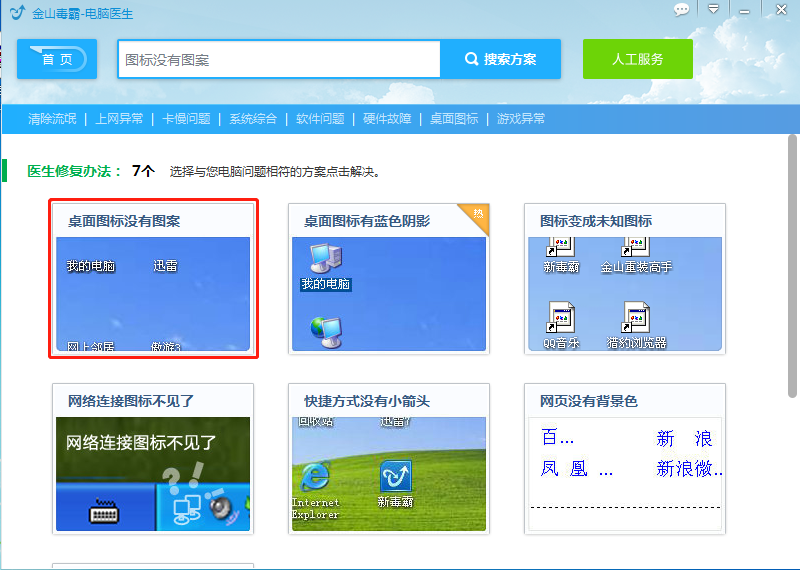Select the 系统综合 category tab
The width and height of the screenshot is (800, 570).
pyautogui.click(x=253, y=119)
